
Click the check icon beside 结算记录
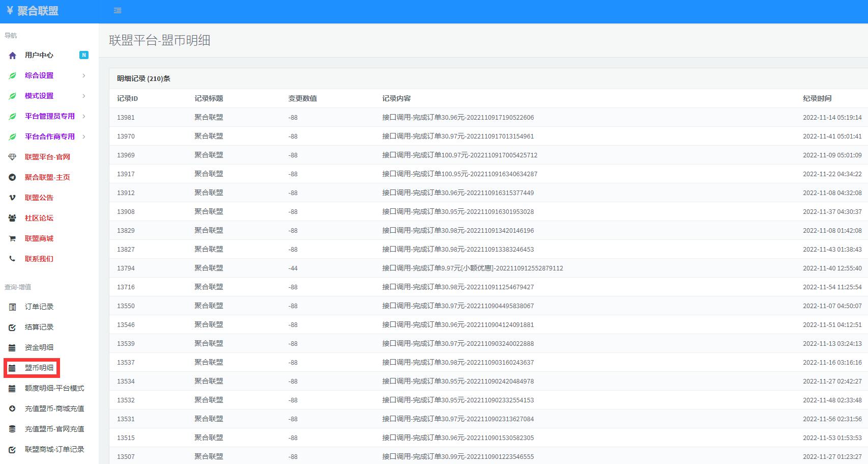tap(12, 327)
